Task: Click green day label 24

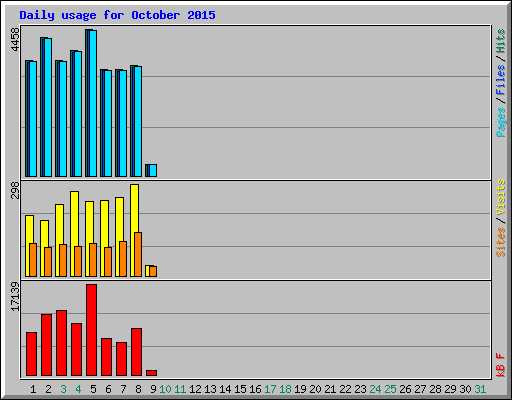Action: tap(375, 389)
